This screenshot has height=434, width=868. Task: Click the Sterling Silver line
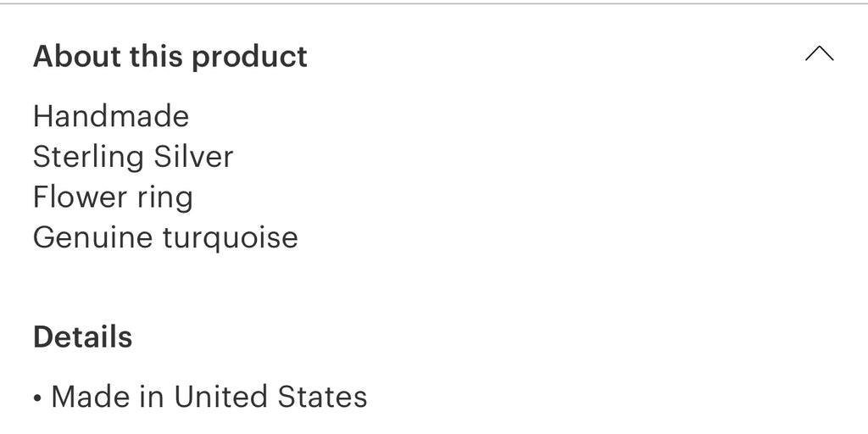(133, 157)
